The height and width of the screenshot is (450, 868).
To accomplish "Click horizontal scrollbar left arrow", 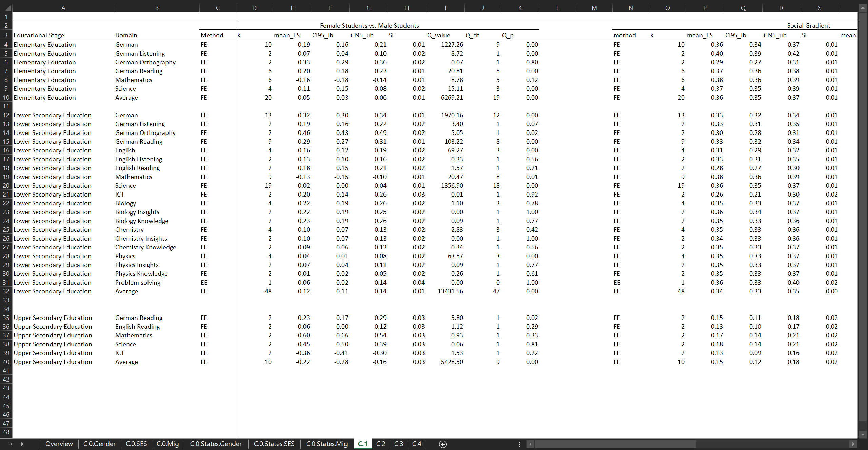I will pyautogui.click(x=530, y=444).
